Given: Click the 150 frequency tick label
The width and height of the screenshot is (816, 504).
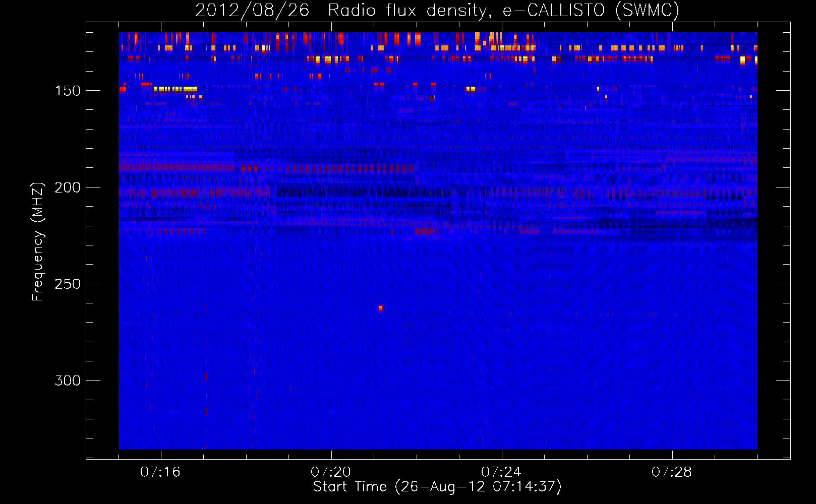Looking at the screenshot, I should [x=68, y=91].
